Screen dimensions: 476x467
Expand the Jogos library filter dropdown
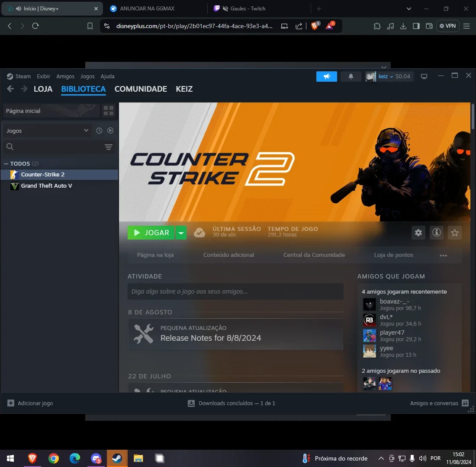pos(47,131)
